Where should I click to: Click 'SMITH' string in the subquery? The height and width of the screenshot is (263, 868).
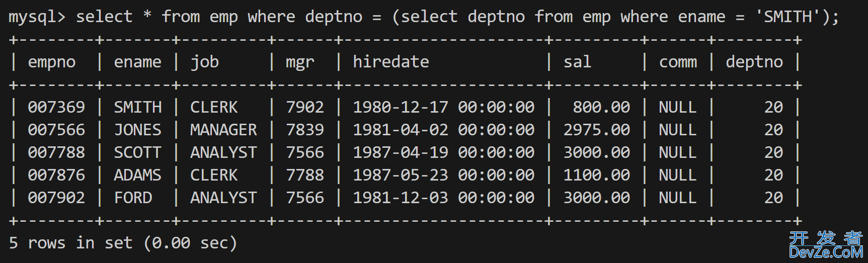tap(788, 17)
